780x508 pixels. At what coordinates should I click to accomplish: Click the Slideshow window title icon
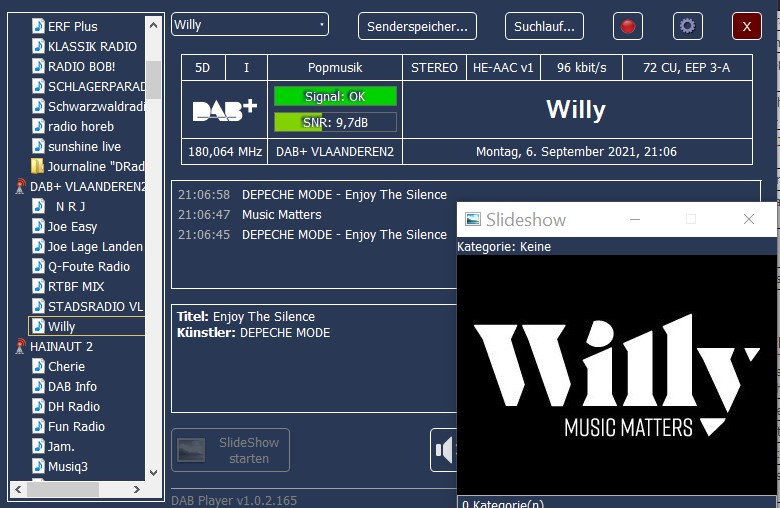coord(473,219)
